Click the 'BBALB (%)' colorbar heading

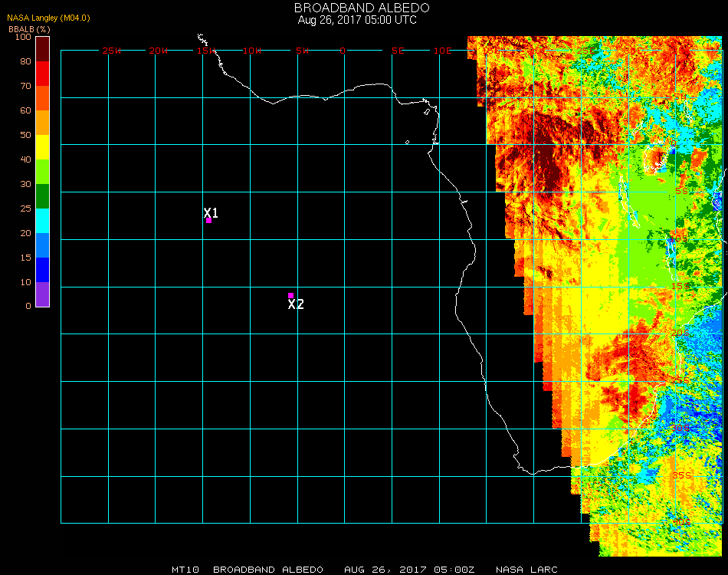(29, 29)
